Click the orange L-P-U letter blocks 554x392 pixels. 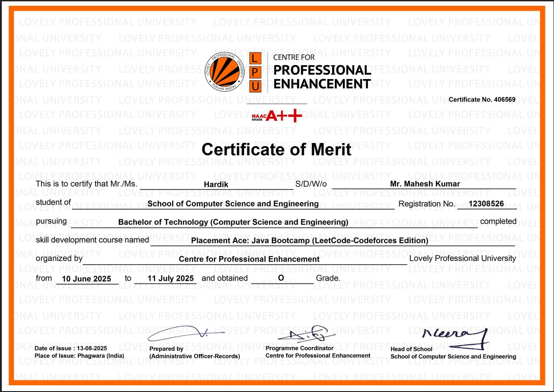[254, 72]
